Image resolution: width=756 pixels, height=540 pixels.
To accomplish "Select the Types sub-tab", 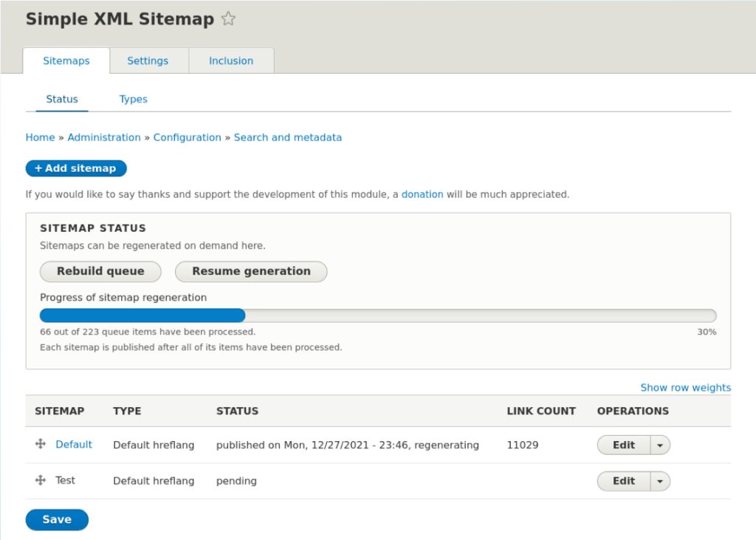I will click(x=133, y=98).
